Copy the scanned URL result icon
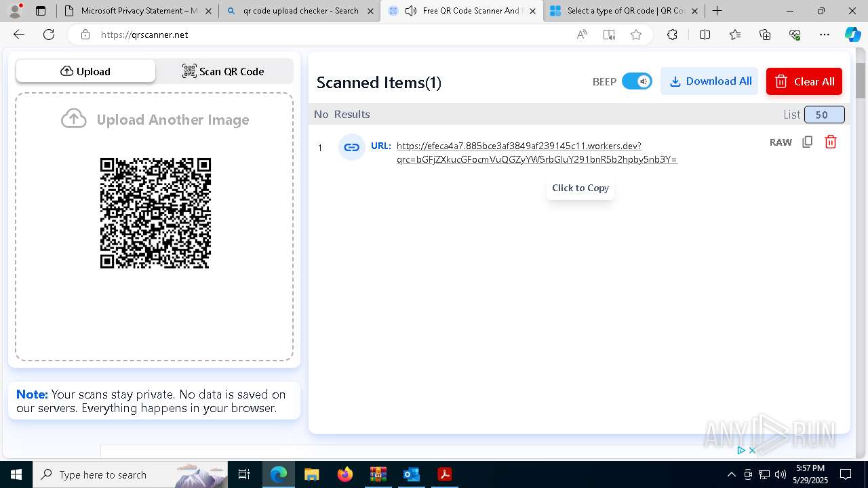The width and height of the screenshot is (868, 488). 807,142
